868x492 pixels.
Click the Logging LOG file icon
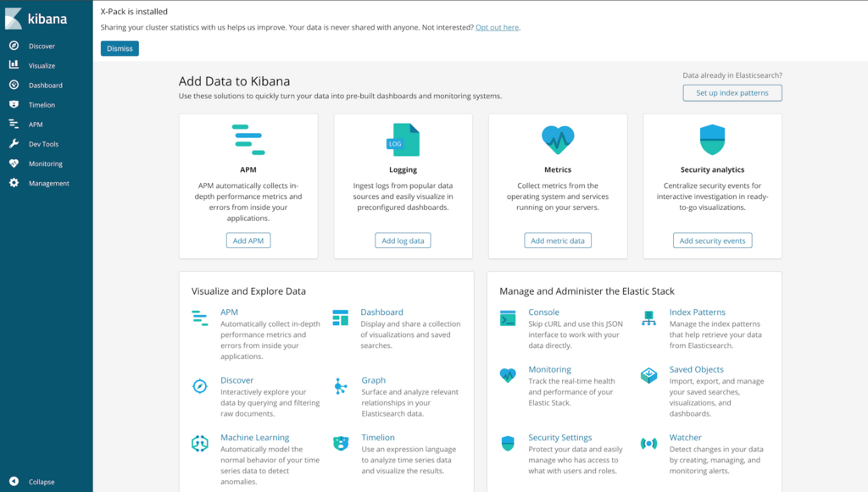click(403, 140)
